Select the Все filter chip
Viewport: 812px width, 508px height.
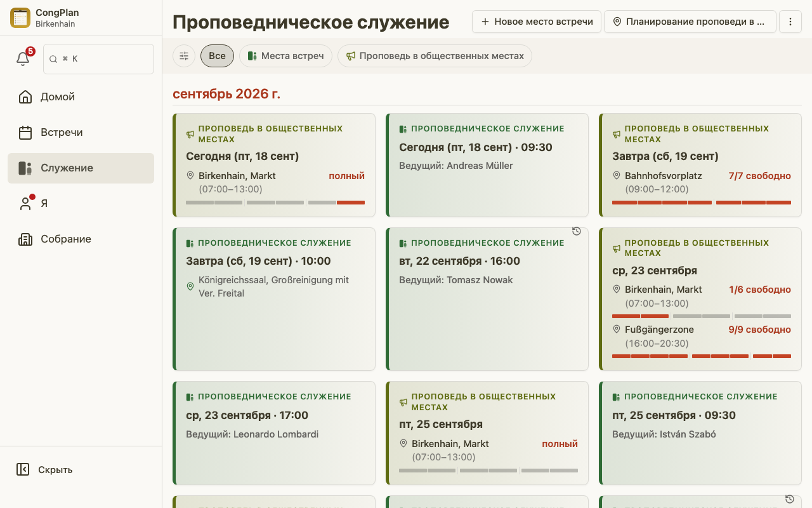[217, 56]
